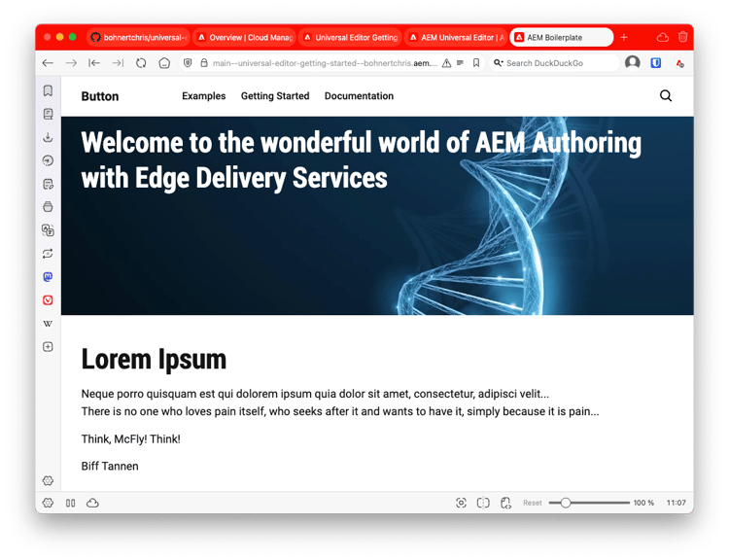Open settings gear in status bar
This screenshot has height=560, width=729.
[x=48, y=503]
